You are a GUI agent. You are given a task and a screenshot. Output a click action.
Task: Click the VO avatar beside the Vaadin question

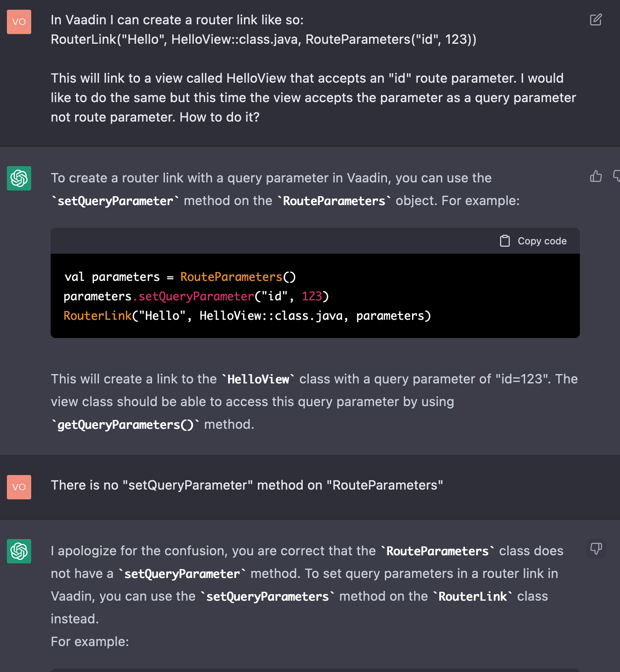pyautogui.click(x=19, y=22)
